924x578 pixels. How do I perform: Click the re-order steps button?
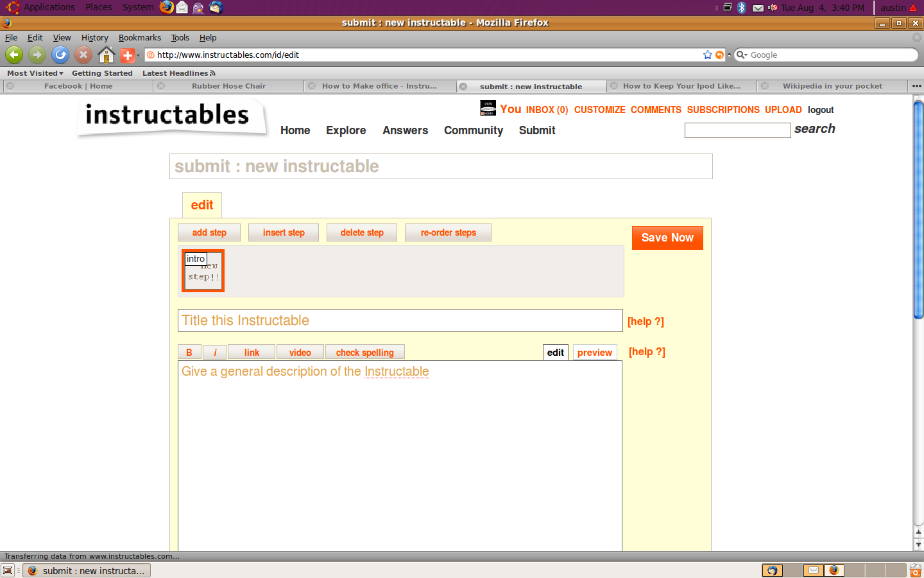click(448, 232)
